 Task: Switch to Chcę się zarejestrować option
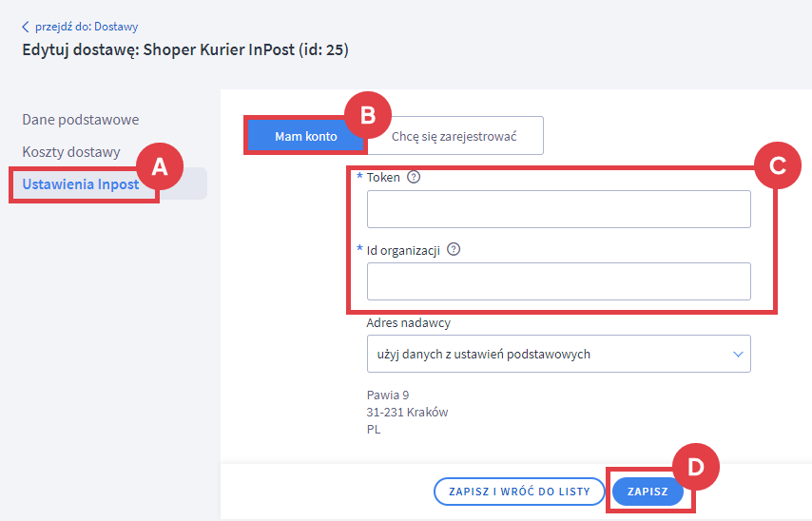pyautogui.click(x=454, y=136)
